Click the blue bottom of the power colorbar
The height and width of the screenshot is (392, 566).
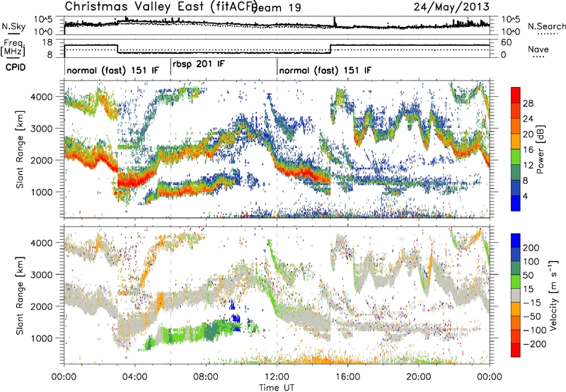point(516,203)
